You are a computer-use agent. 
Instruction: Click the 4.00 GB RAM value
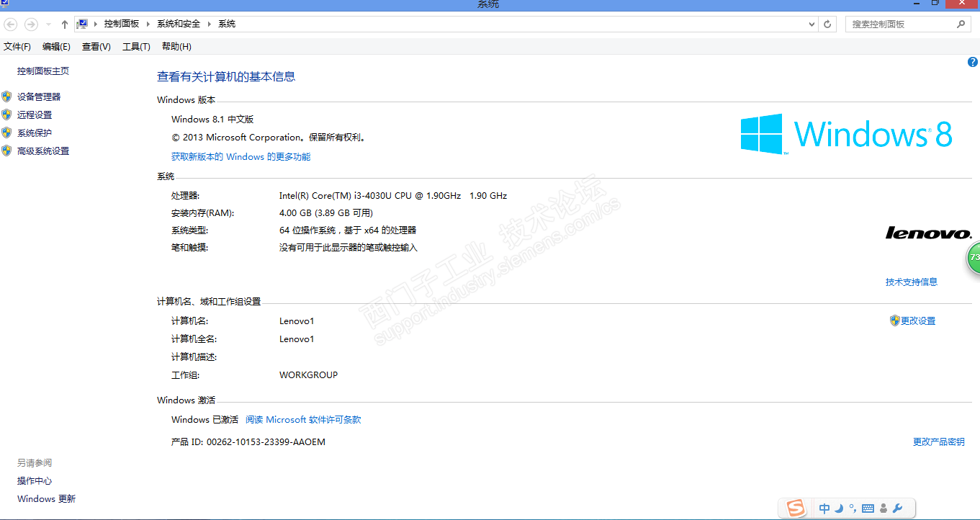(326, 212)
